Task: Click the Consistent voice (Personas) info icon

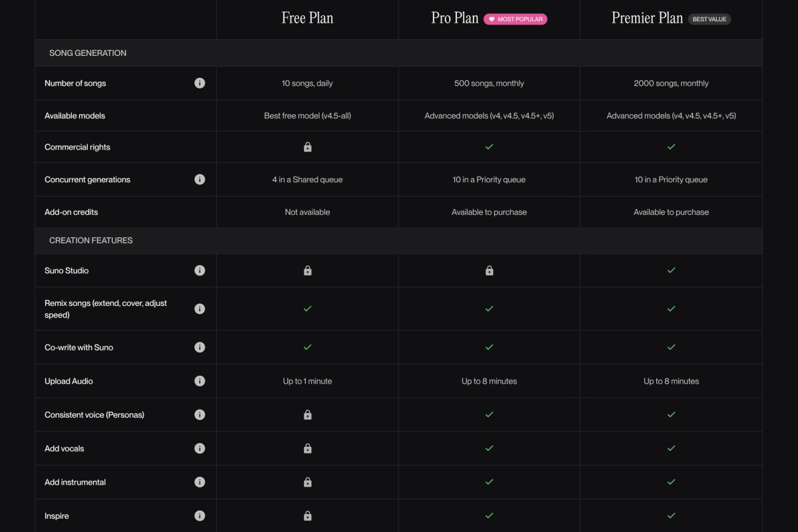Action: (x=200, y=414)
